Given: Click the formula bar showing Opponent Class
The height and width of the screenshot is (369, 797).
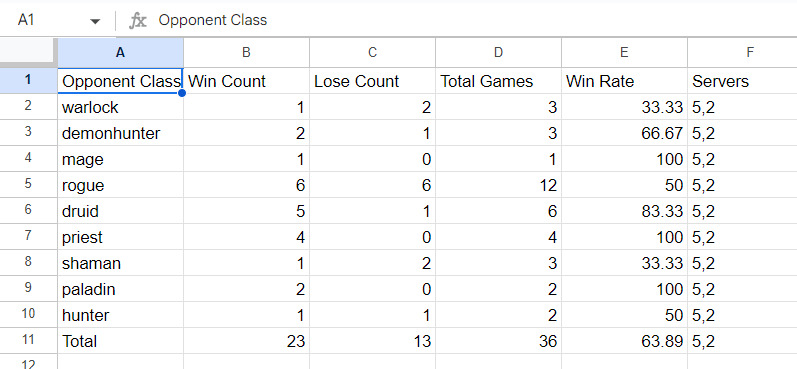Looking at the screenshot, I should coord(475,20).
